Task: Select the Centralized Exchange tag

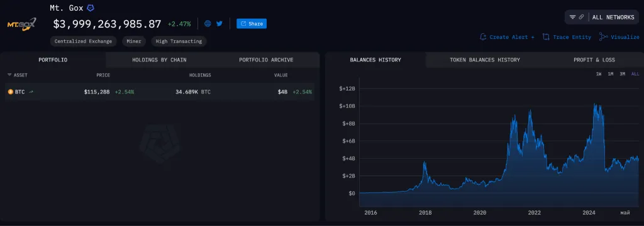Action: [84, 41]
